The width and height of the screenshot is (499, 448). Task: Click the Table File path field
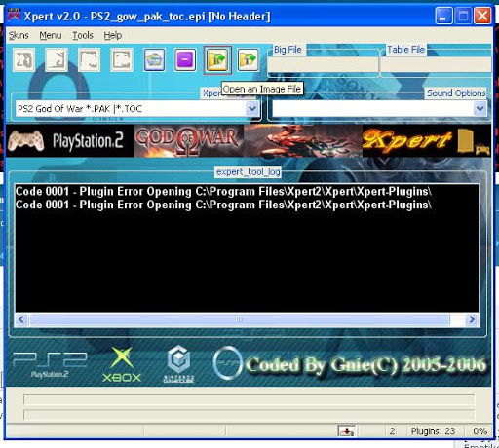(436, 65)
